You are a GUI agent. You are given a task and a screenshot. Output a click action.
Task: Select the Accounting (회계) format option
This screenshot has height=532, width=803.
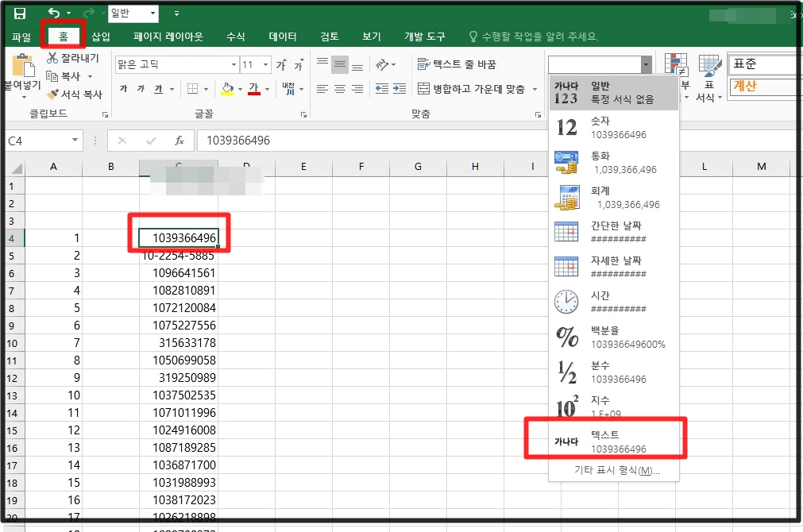[x=613, y=197]
